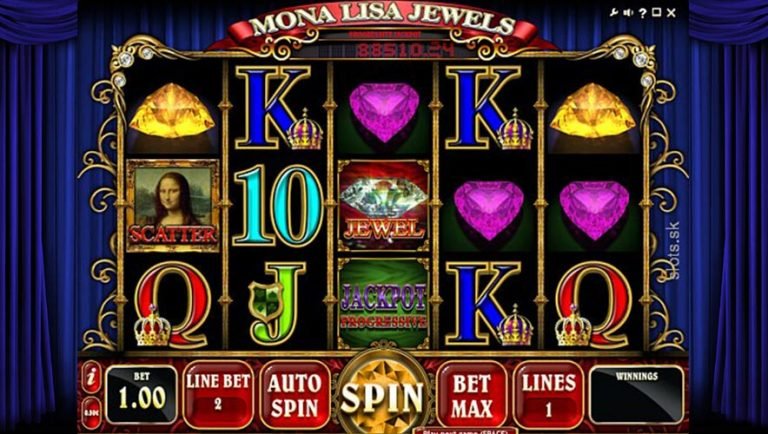Click the small coin value button under info
This screenshot has width=768, height=434.
[91, 413]
